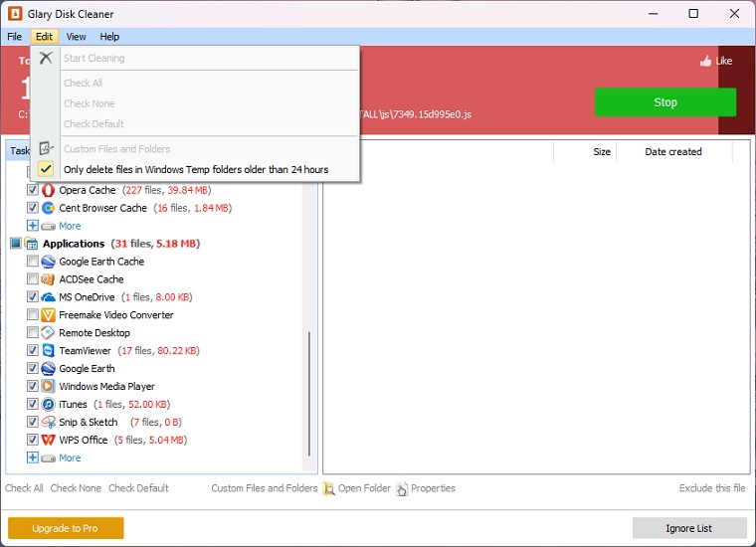Open the View menu
756x547 pixels.
[x=77, y=37]
